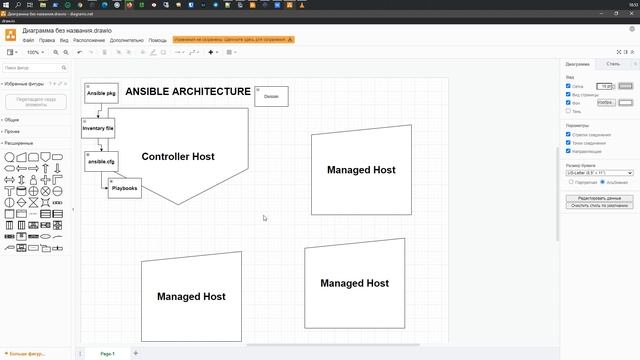
Task: Open the Дополнительно menu
Action: pos(127,40)
